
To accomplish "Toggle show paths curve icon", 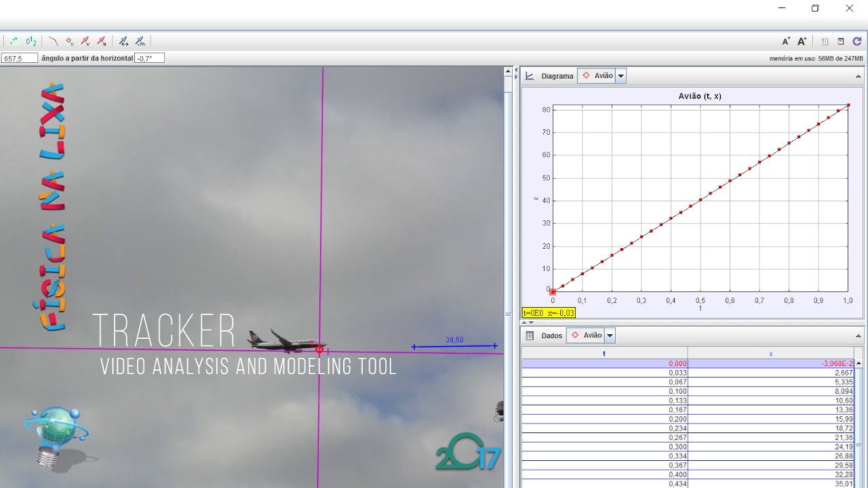I will pyautogui.click(x=53, y=41).
